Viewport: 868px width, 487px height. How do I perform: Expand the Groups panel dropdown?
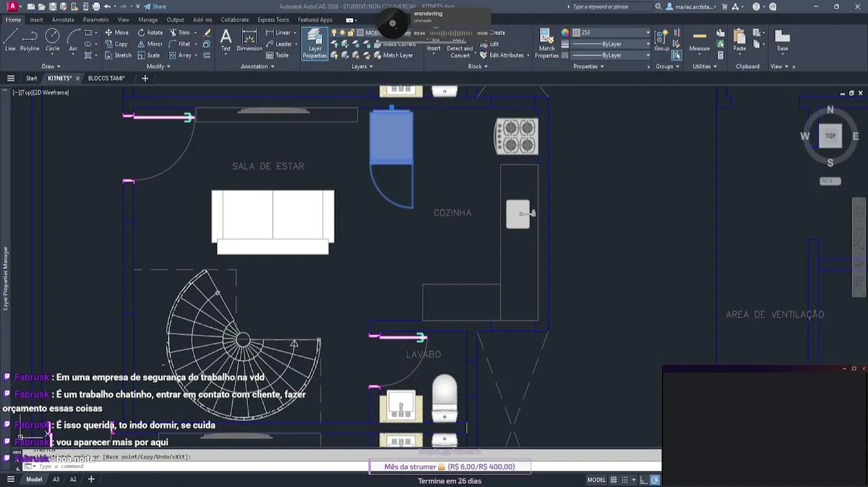pos(667,66)
